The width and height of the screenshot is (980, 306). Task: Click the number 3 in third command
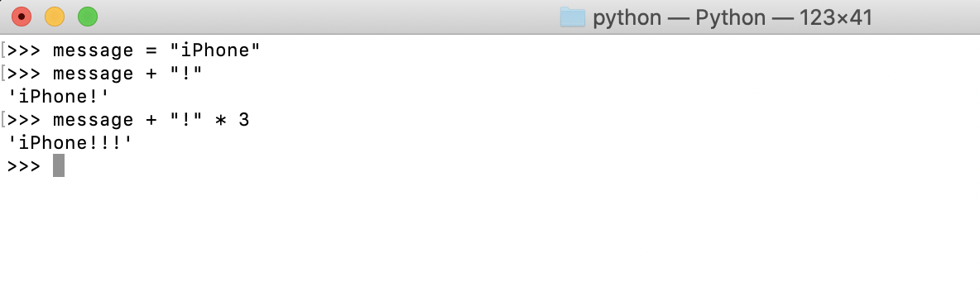tap(243, 119)
